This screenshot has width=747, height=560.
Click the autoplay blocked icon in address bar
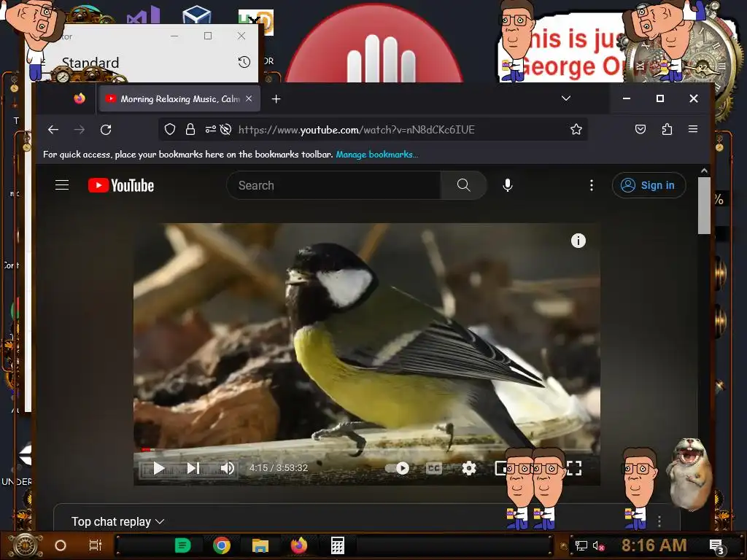point(226,130)
